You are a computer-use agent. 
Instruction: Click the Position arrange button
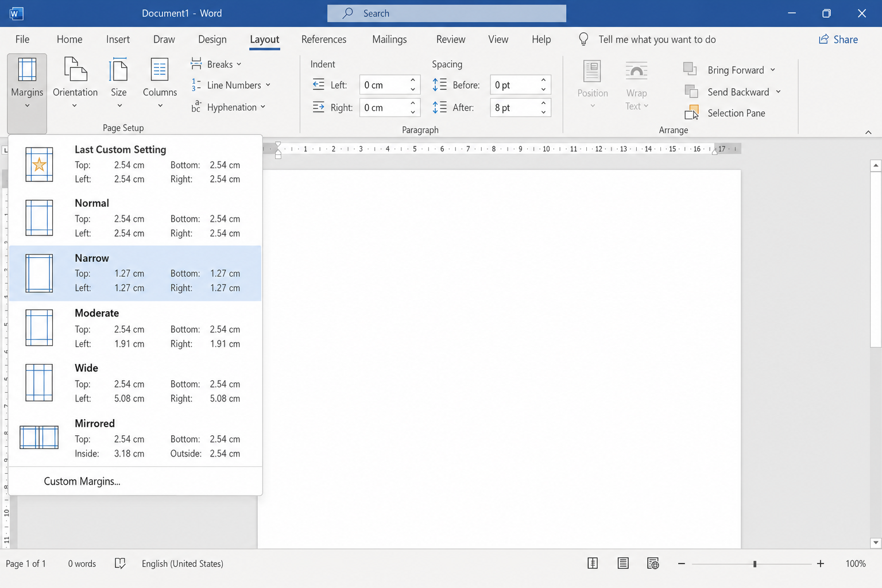coord(593,85)
